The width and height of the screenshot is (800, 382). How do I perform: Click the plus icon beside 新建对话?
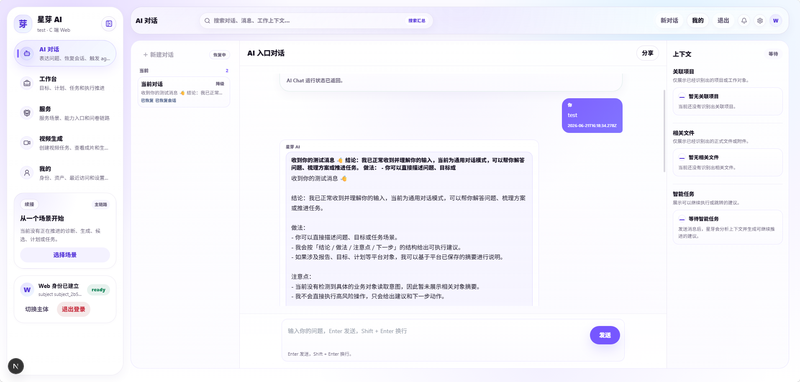(145, 55)
